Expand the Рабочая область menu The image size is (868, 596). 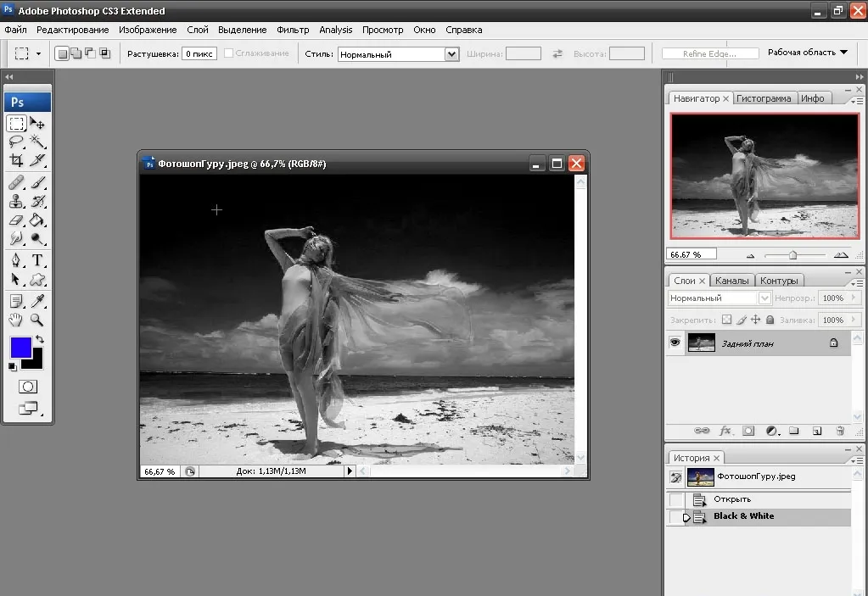[808, 52]
